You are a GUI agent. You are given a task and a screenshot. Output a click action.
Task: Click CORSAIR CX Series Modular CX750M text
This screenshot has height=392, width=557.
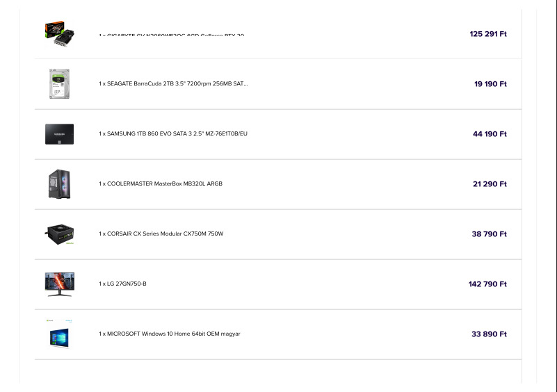[x=161, y=234]
